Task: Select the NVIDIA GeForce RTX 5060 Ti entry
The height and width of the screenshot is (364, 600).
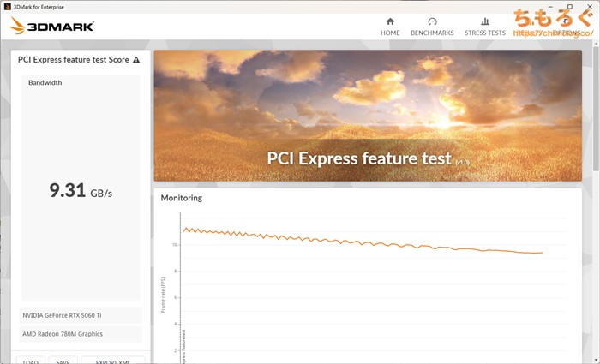Action: click(x=81, y=315)
